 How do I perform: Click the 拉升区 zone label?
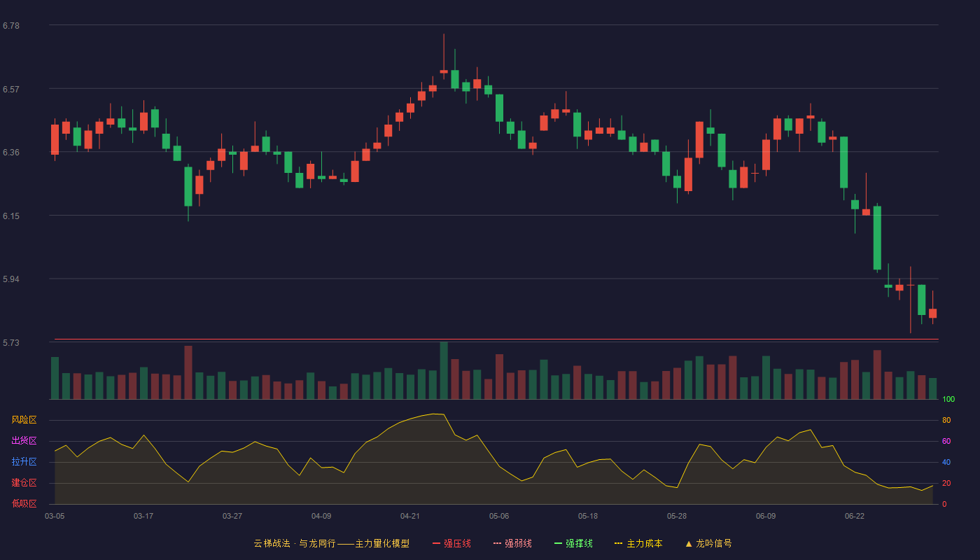24,462
